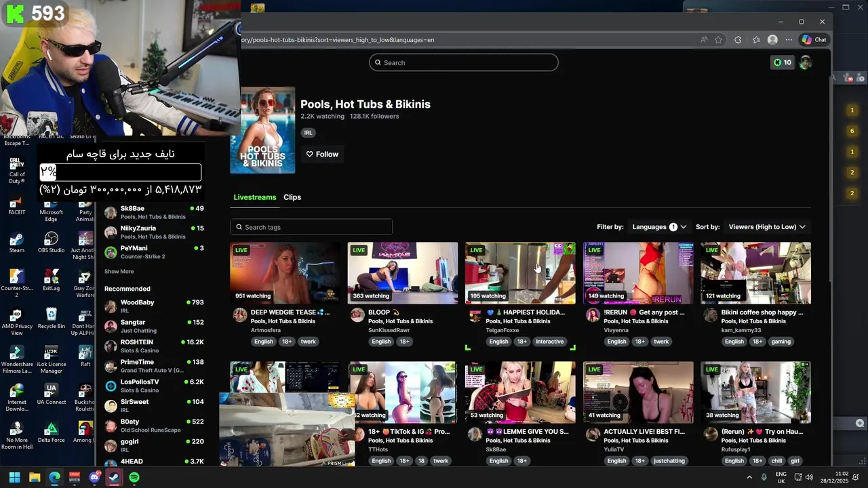Click the Search tags input field
The width and height of the screenshot is (868, 488).
click(311, 227)
